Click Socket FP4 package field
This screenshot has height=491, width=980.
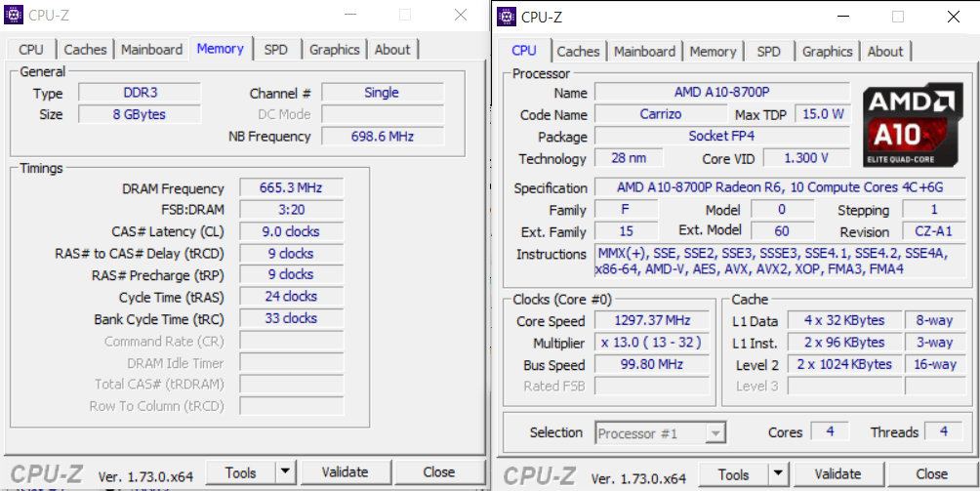pos(722,137)
